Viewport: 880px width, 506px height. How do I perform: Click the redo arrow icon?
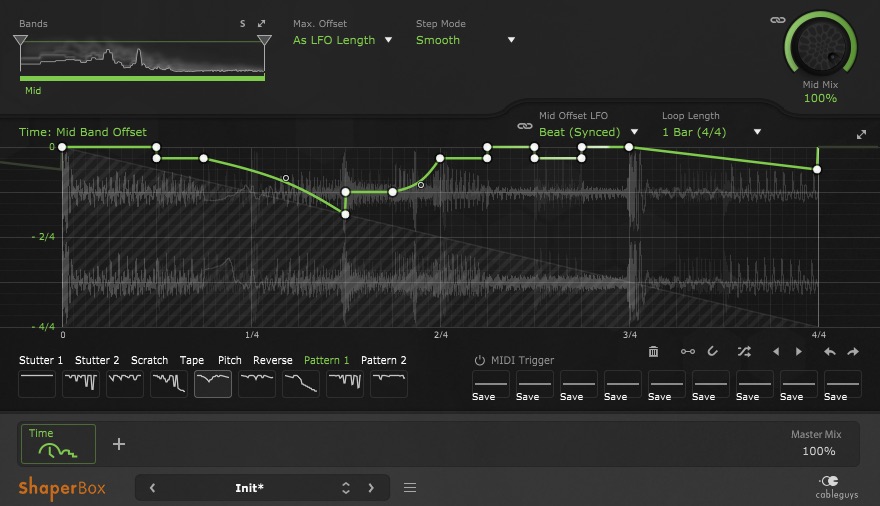(x=853, y=352)
